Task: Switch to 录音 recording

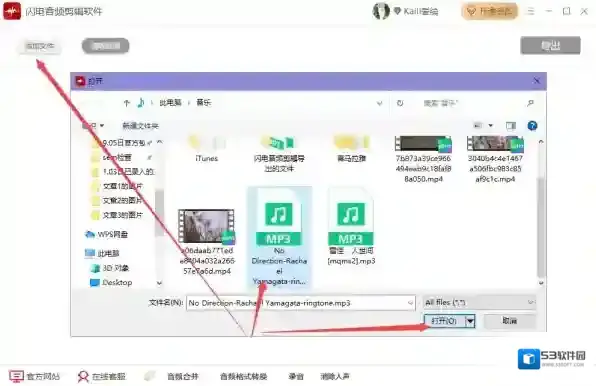Action: pos(296,377)
